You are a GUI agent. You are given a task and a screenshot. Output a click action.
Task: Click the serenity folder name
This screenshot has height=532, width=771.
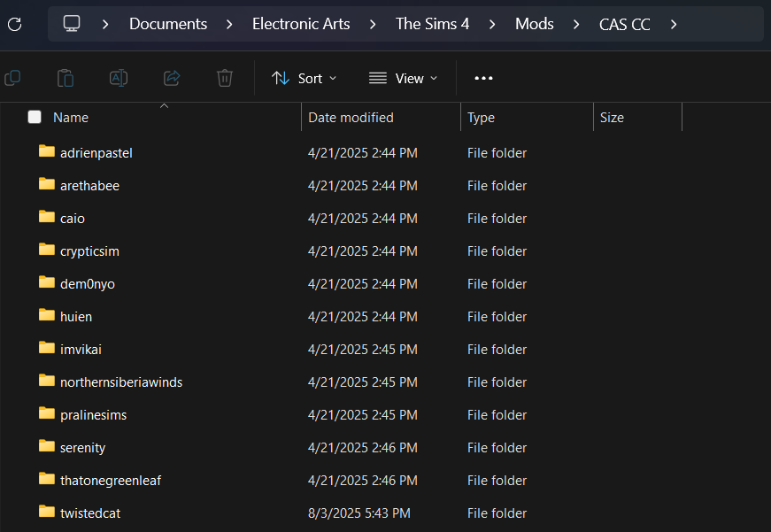(x=82, y=448)
